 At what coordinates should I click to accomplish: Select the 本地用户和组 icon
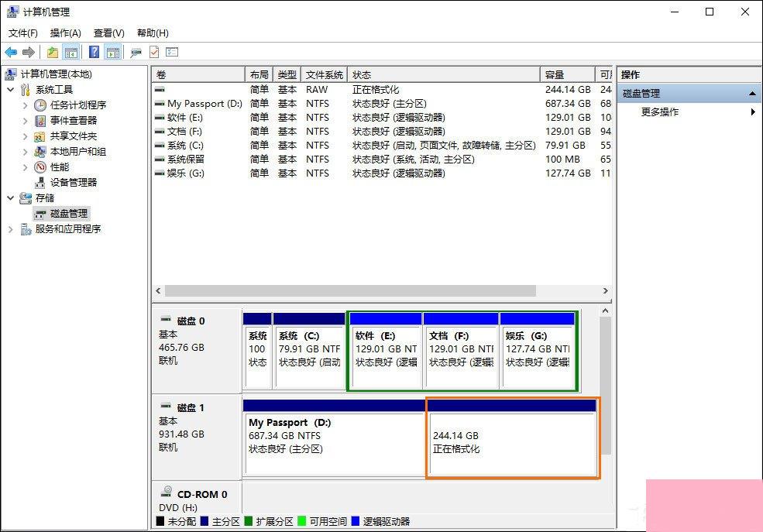point(40,152)
